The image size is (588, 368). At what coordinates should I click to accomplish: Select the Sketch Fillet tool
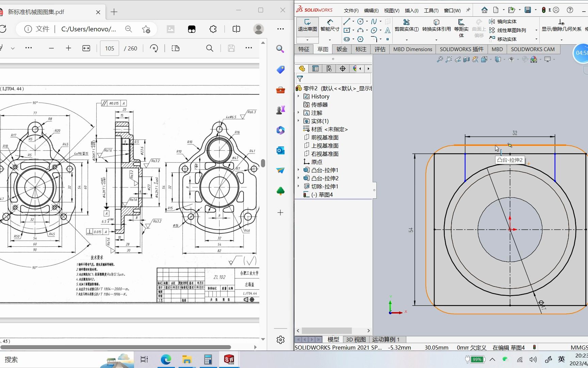374,39
